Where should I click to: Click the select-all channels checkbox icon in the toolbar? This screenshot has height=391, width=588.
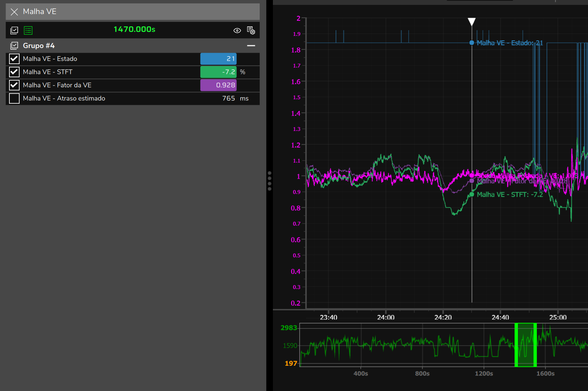click(14, 30)
